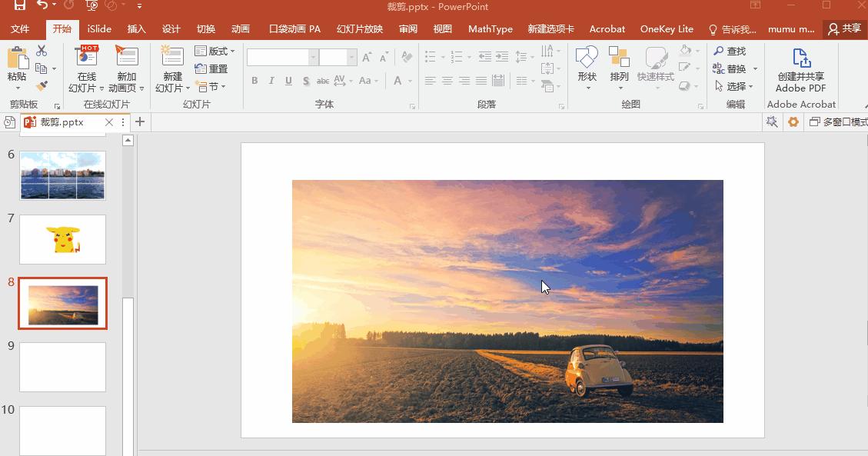
Task: Click the 形状 shapes gallery icon
Action: pos(587,58)
